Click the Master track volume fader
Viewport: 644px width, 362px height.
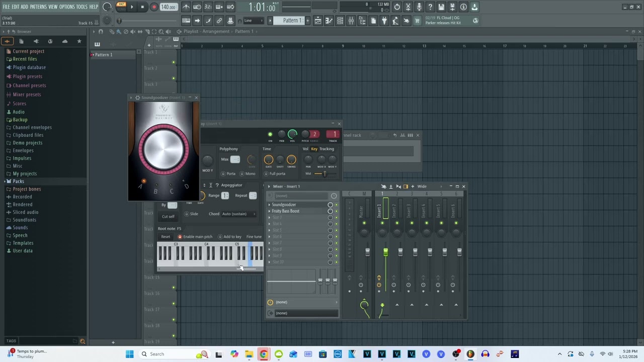point(367,252)
